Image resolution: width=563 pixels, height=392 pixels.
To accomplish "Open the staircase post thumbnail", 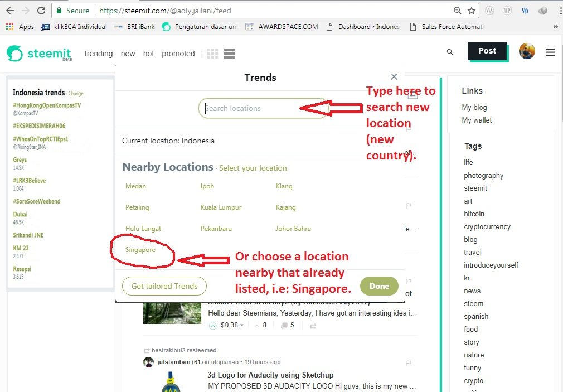I will click(x=172, y=313).
